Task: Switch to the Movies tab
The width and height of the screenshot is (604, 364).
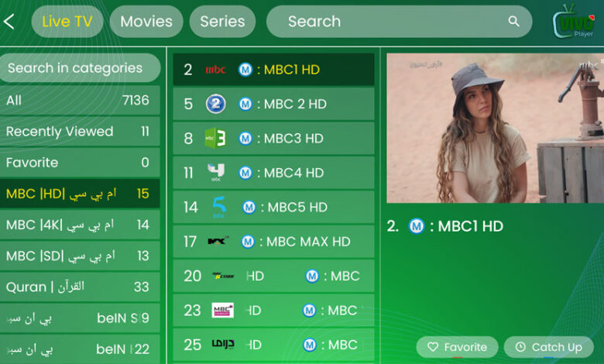Action: [x=146, y=22]
